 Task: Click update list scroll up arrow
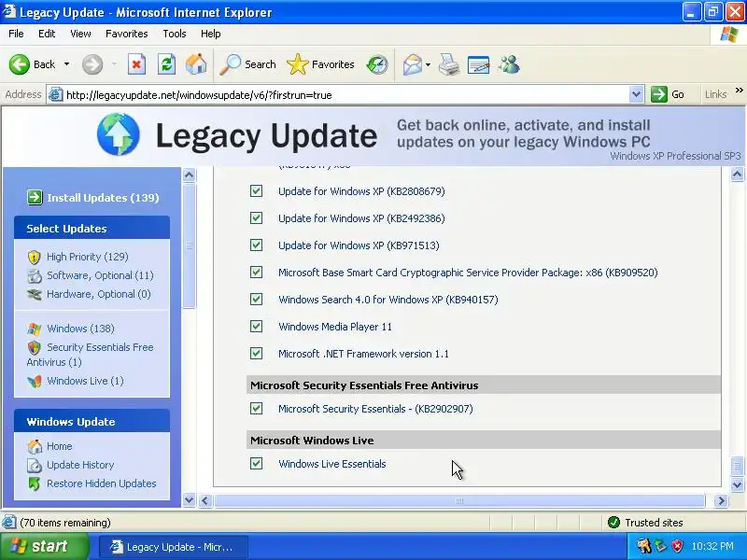737,175
